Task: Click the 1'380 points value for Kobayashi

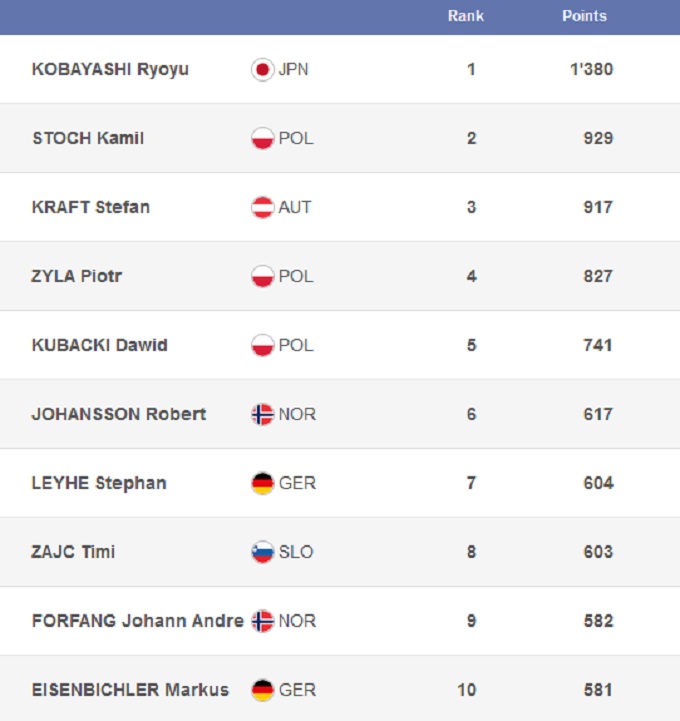Action: click(x=591, y=70)
